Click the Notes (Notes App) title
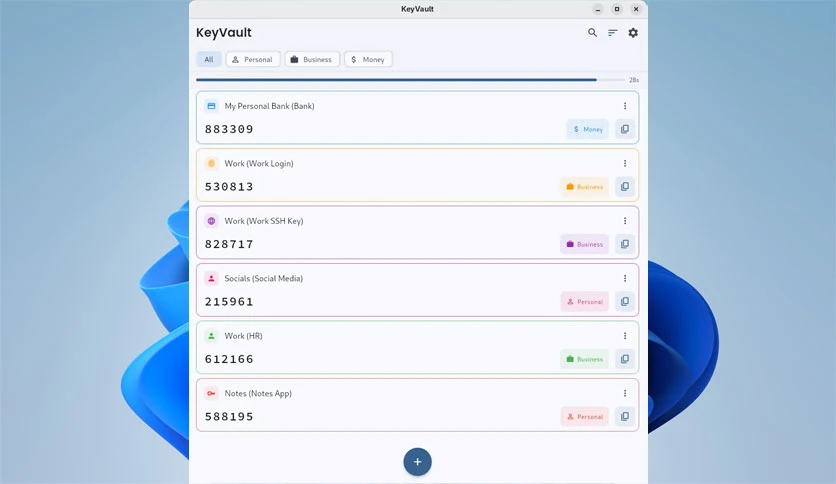 pos(258,393)
